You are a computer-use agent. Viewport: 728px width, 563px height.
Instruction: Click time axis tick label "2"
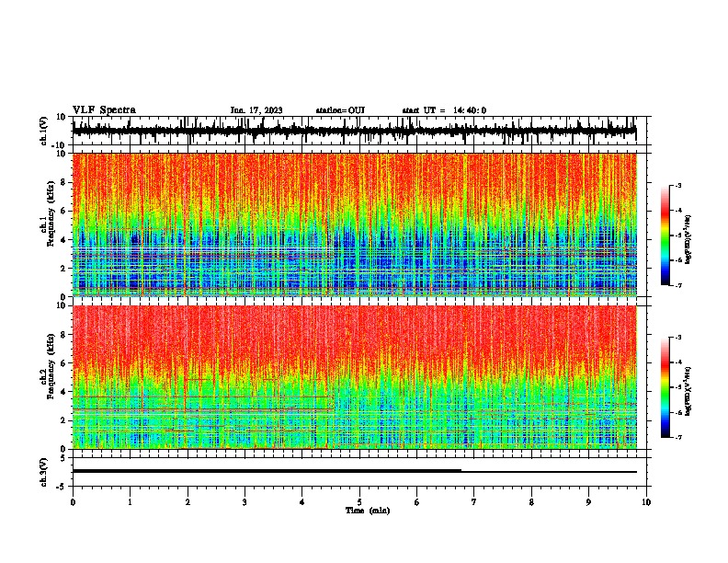pos(188,502)
